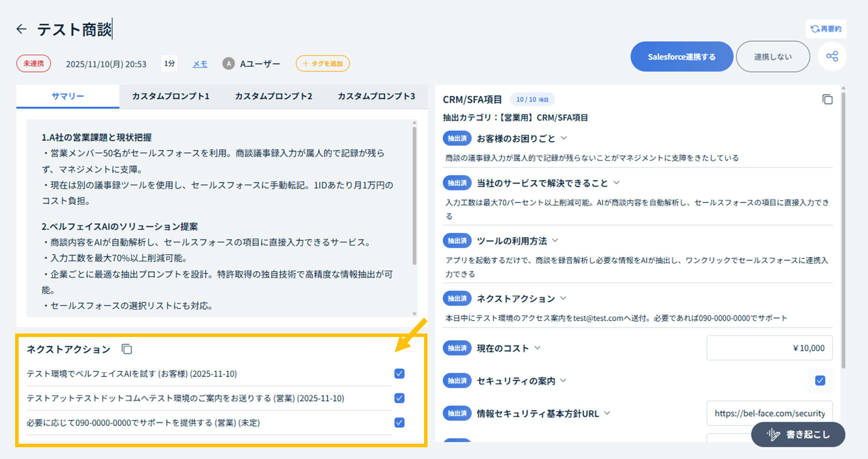Image resolution: width=868 pixels, height=459 pixels.
Task: Open the メモ link
Action: 200,64
